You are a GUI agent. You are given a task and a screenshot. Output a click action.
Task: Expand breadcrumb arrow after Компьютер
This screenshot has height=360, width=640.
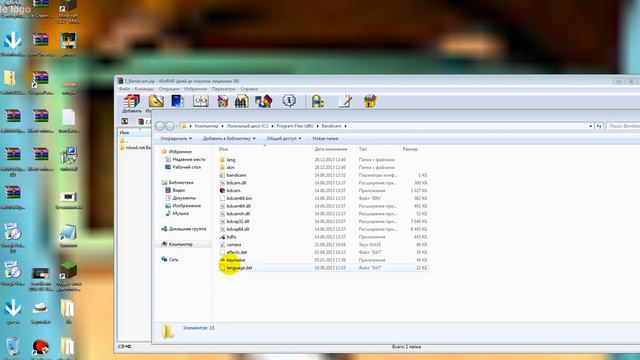click(x=222, y=126)
